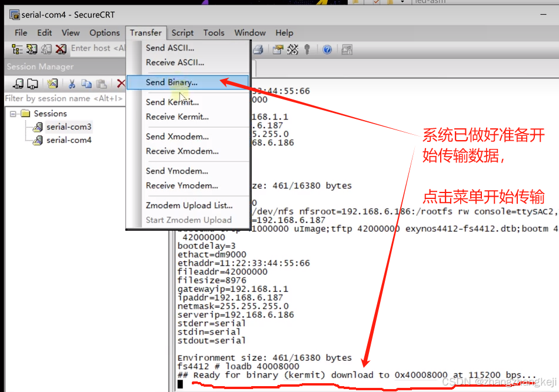
Task: Close the open Transfer menu
Action: tap(146, 33)
